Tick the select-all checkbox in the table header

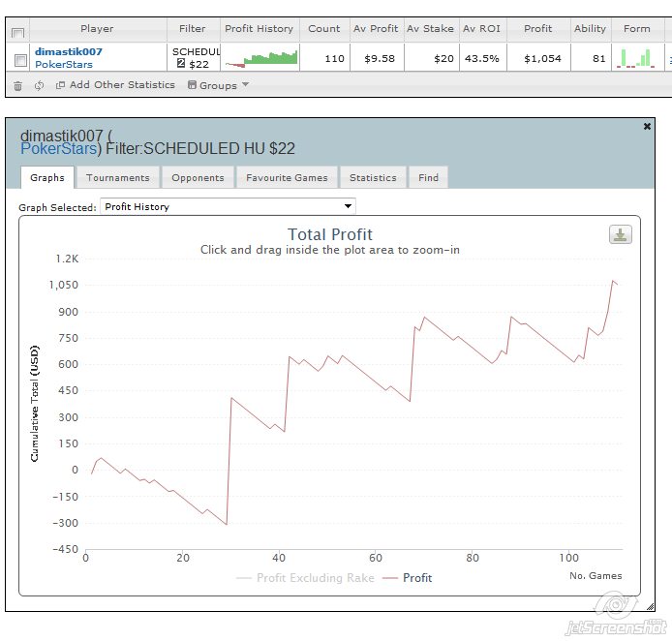coord(18,33)
